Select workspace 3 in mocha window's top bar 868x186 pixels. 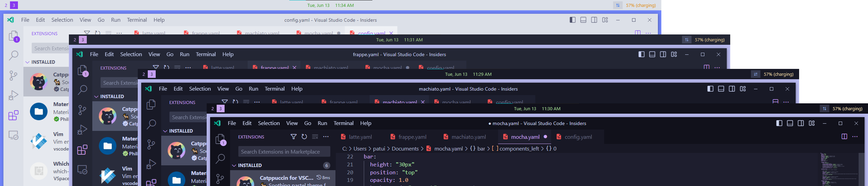220,108
